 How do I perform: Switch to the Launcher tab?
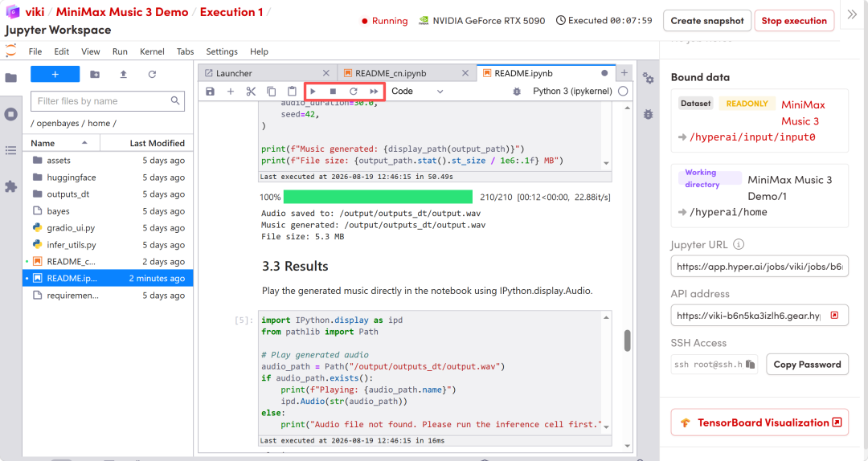267,73
